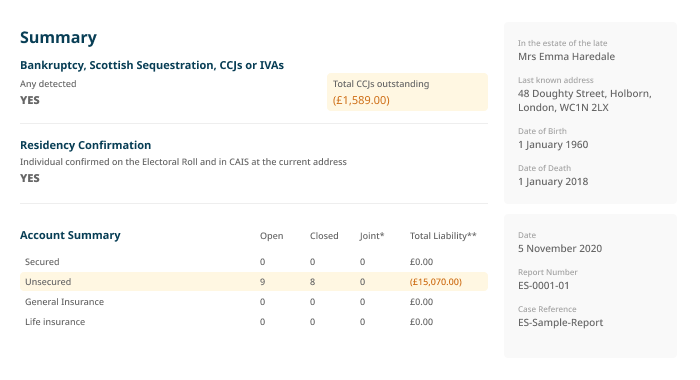Select the General Insurance row label
Viewport: 700px width, 380px height.
click(64, 302)
